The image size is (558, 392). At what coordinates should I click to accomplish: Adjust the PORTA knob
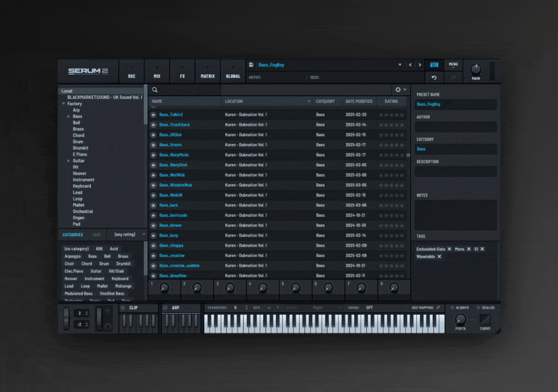(x=460, y=320)
